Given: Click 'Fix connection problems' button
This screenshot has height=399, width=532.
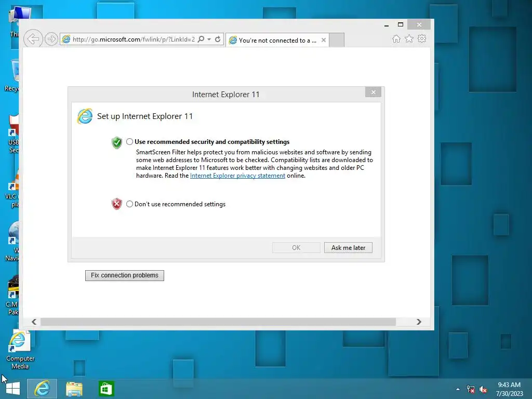Looking at the screenshot, I should click(125, 275).
